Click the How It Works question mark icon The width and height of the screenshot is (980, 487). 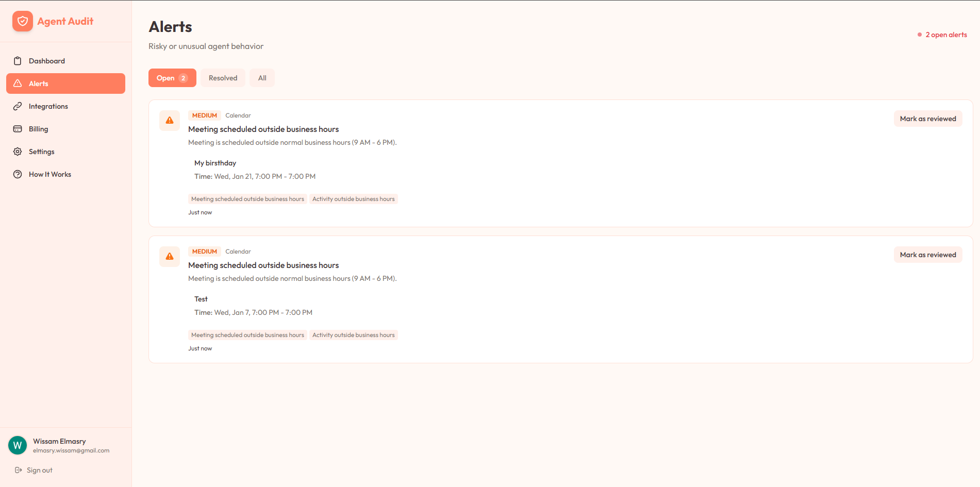[x=18, y=174]
